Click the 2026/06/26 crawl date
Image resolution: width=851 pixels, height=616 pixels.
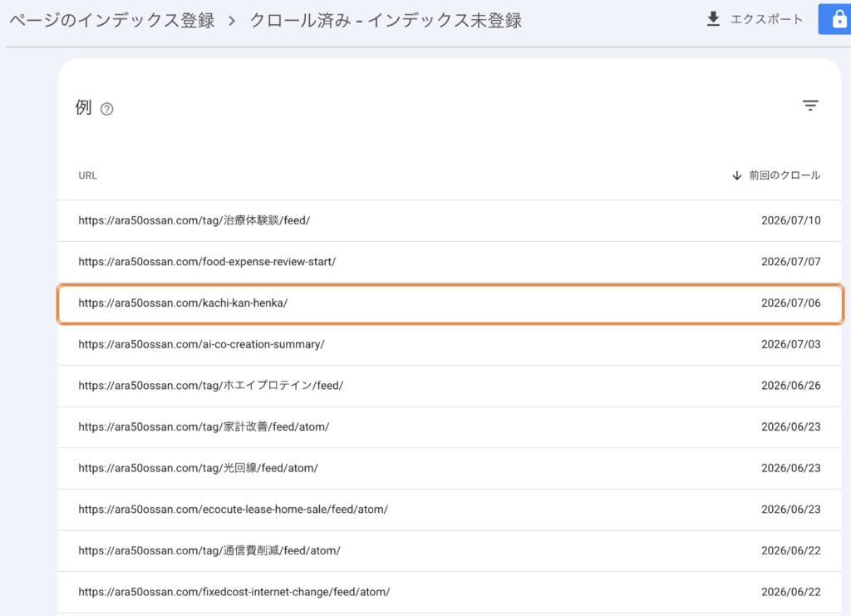pyautogui.click(x=791, y=386)
